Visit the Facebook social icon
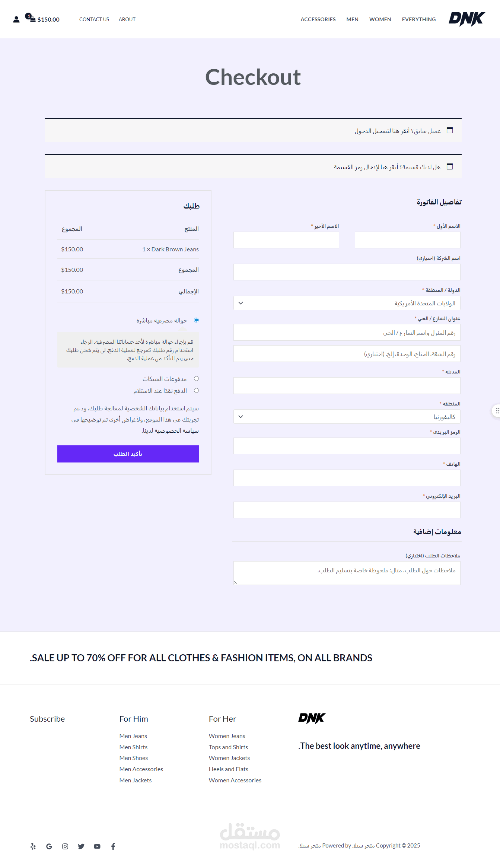This screenshot has height=868, width=500. [x=113, y=846]
